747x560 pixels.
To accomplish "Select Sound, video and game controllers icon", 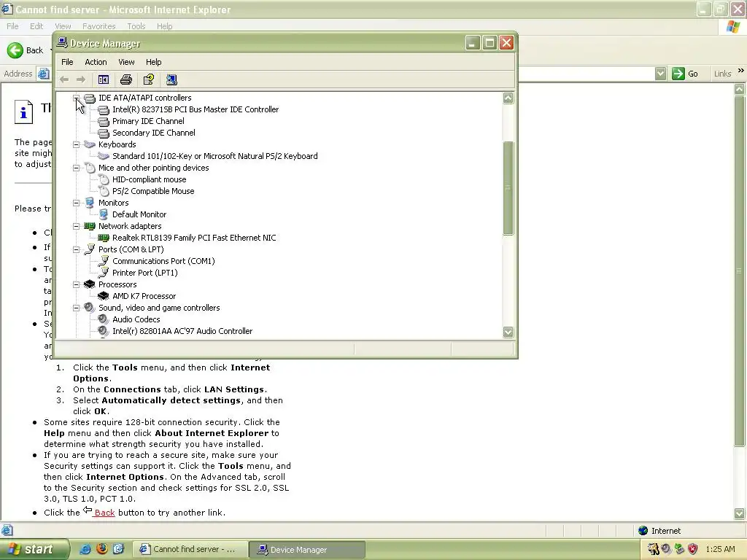I will click(90, 308).
